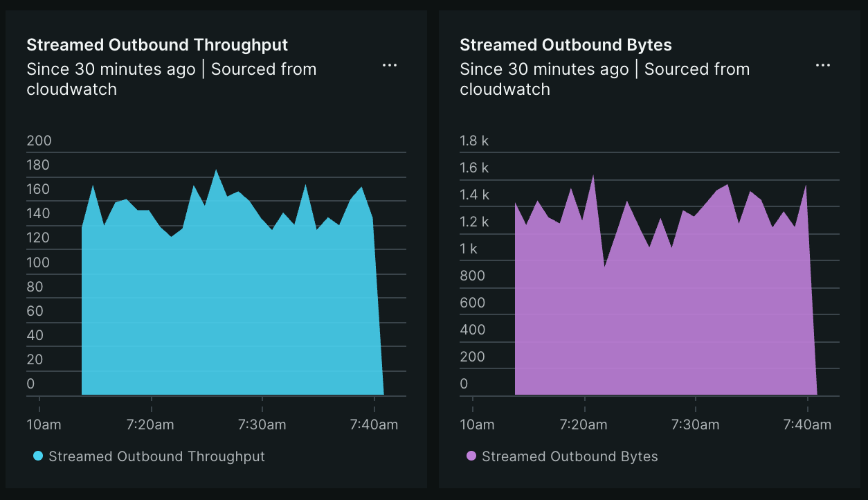The height and width of the screenshot is (500, 868).
Task: Click the 200 y-axis label on the Throughput chart
Action: (x=39, y=141)
